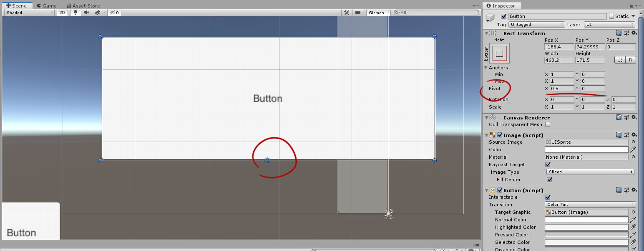Pick Highlighted Color with the eyedropper

coord(633,227)
